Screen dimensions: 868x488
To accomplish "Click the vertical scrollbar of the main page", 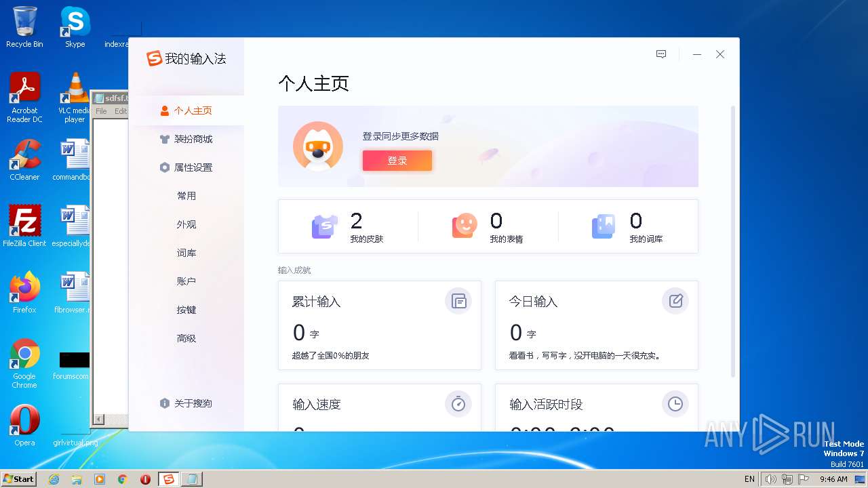I will pyautogui.click(x=732, y=241).
